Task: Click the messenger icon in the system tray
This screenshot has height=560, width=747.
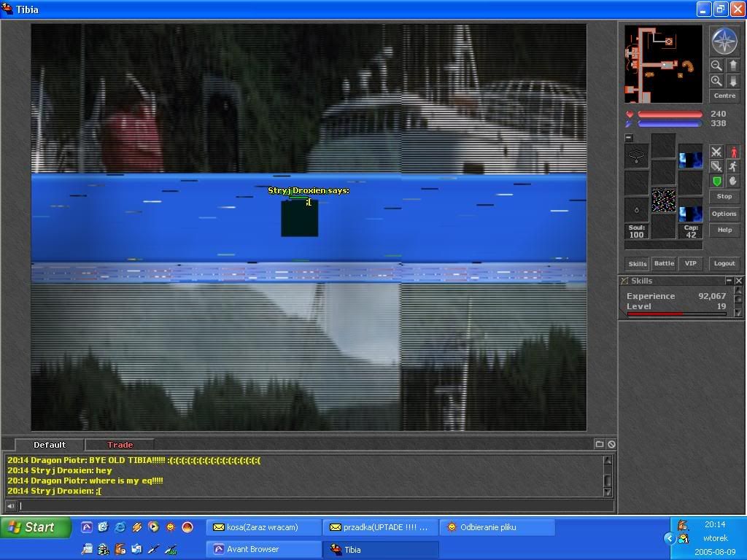Action: pos(684,539)
